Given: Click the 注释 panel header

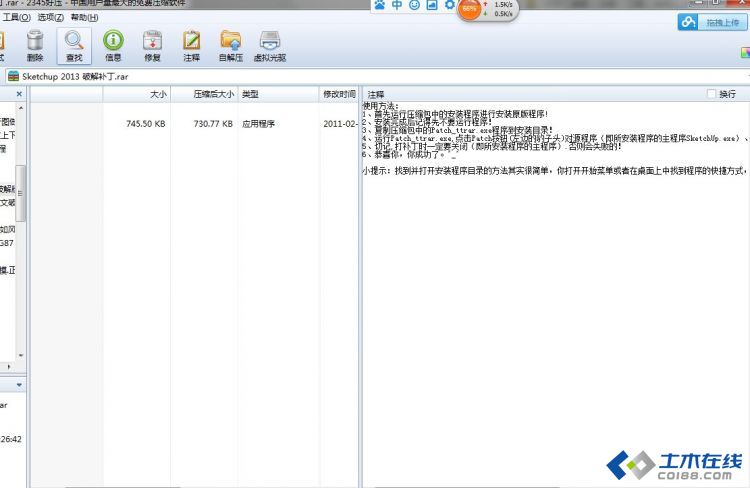Looking at the screenshot, I should 376,94.
